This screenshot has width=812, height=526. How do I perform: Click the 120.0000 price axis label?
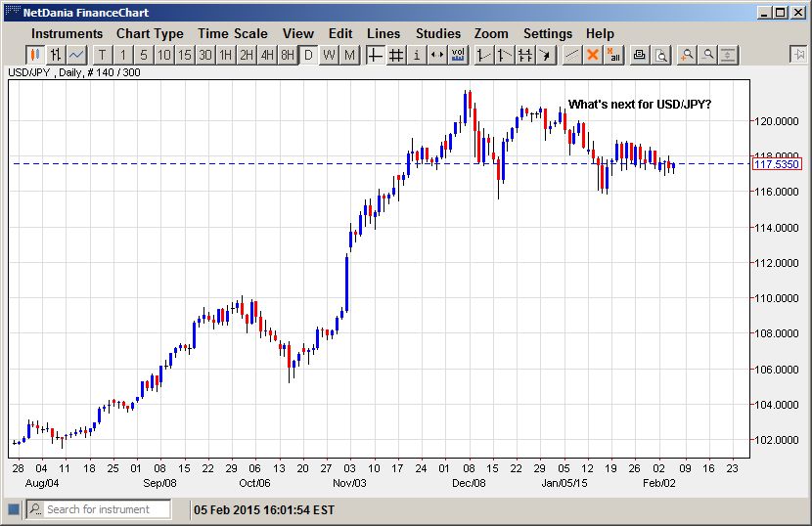[x=776, y=121]
